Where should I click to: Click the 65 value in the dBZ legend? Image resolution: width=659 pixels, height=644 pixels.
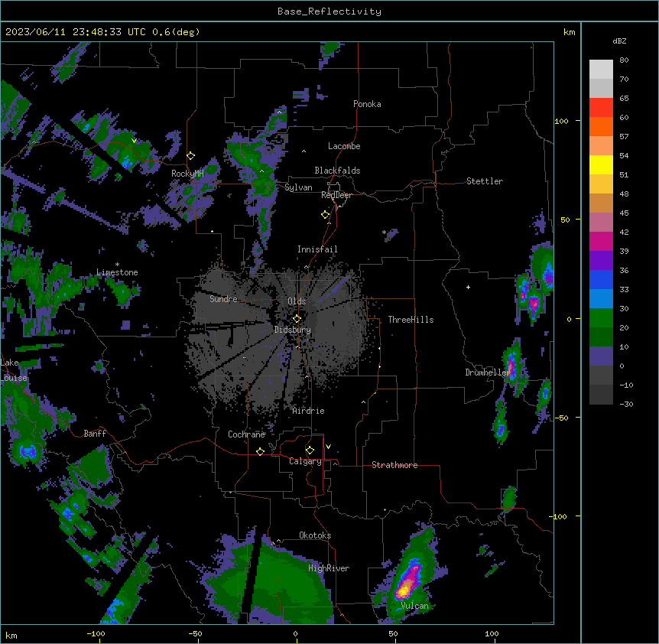tap(624, 98)
